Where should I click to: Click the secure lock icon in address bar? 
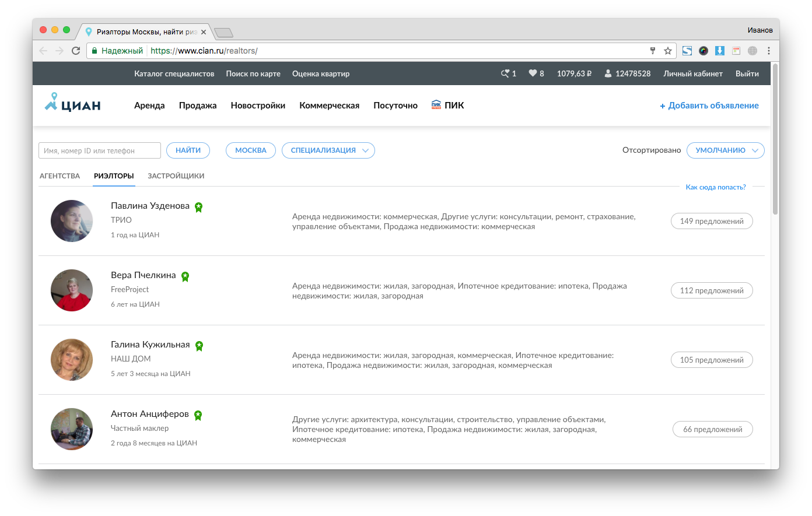[94, 51]
